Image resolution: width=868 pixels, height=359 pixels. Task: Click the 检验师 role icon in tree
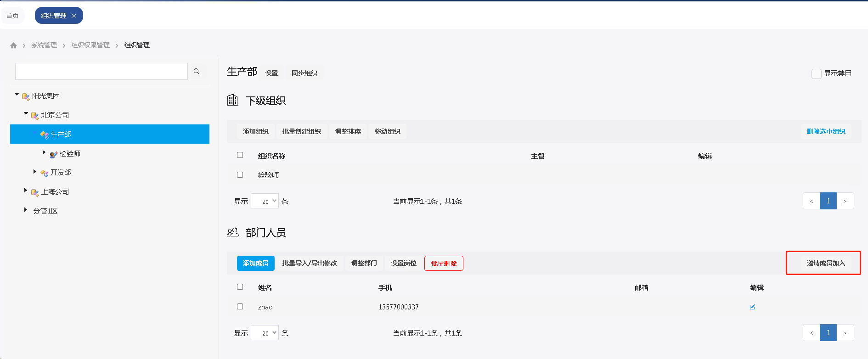(x=54, y=154)
